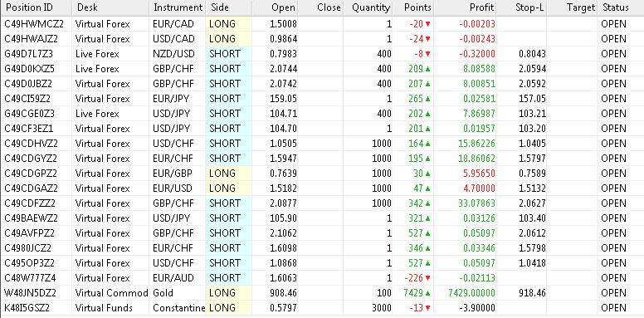Click the Stop-L column header
Screen dimensions: 644x318
522,7
